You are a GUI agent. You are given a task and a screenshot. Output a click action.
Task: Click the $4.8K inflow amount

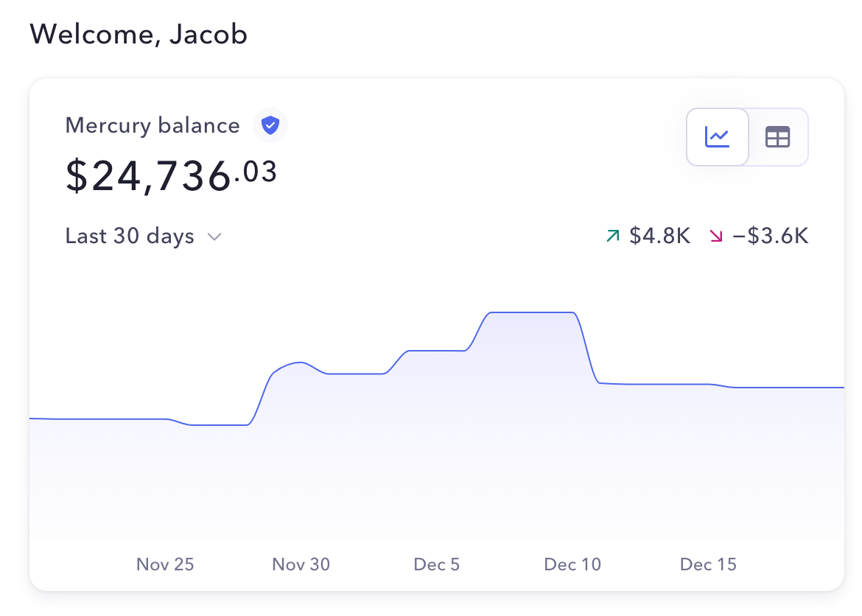[659, 236]
